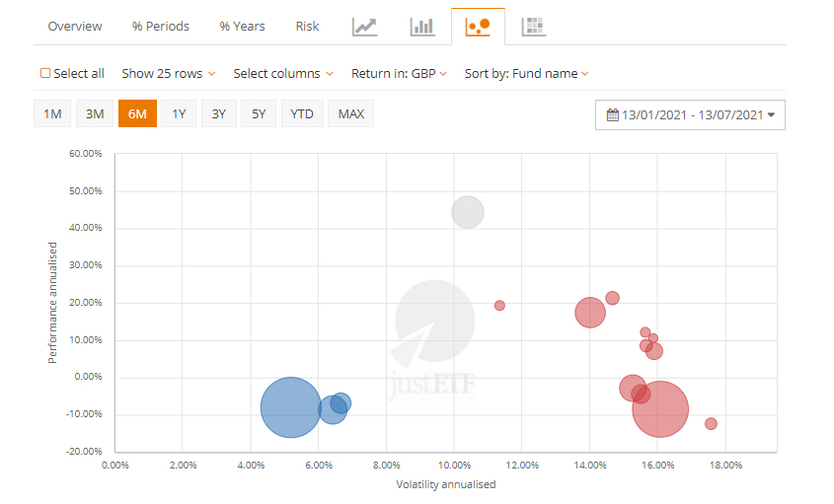The height and width of the screenshot is (504, 834).
Task: Click the grey bubble near 10% volatility
Action: pos(468,212)
